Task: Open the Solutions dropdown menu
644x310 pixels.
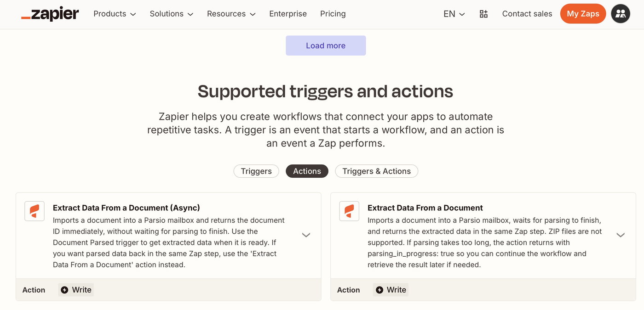Action: click(x=172, y=14)
